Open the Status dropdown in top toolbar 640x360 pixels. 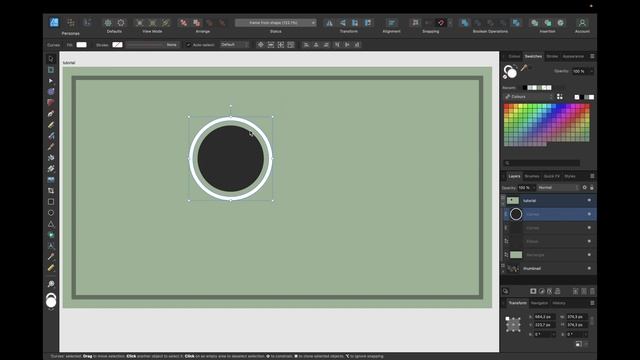pyautogui.click(x=276, y=23)
